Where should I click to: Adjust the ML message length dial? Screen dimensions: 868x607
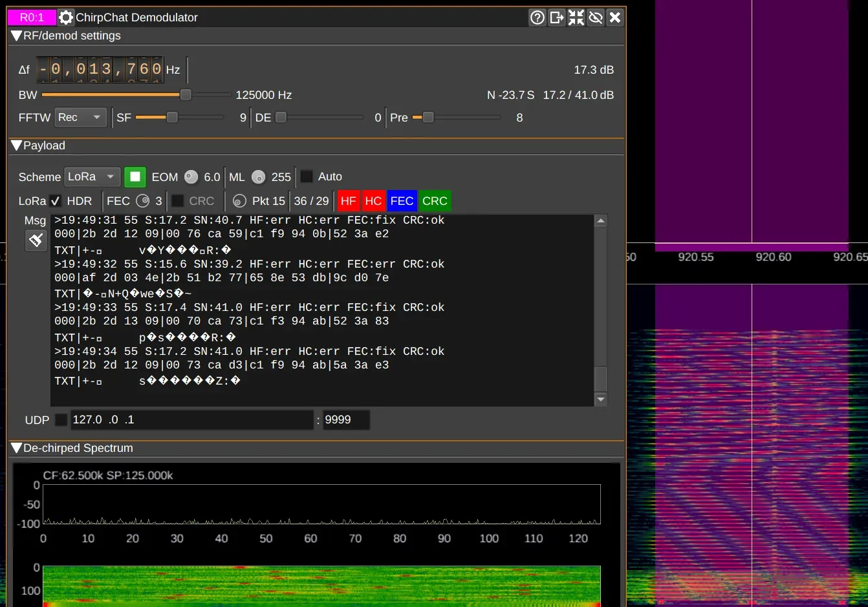258,176
